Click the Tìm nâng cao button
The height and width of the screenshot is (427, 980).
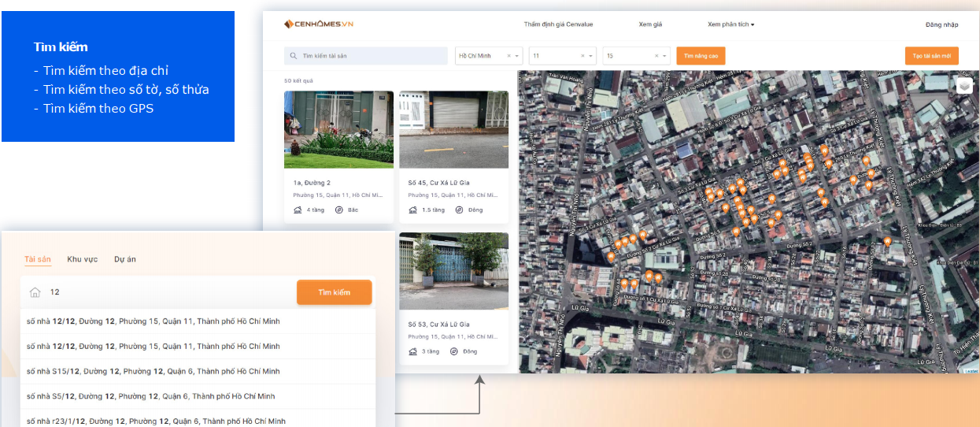click(x=701, y=56)
